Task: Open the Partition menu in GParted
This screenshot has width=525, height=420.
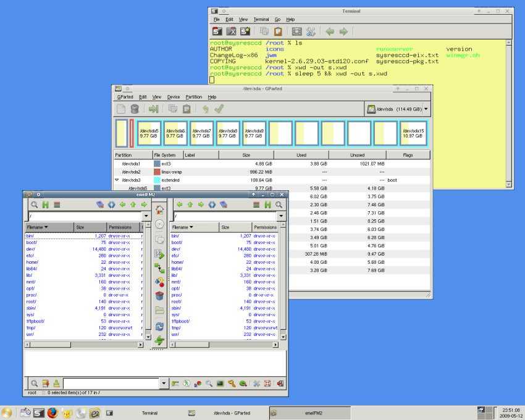Action: pyautogui.click(x=193, y=97)
